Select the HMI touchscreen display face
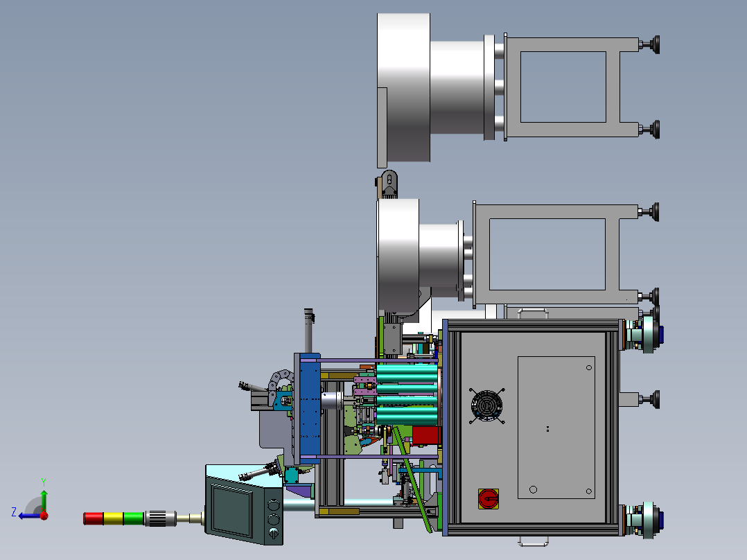Image resolution: width=747 pixels, height=560 pixels. pyautogui.click(x=232, y=510)
